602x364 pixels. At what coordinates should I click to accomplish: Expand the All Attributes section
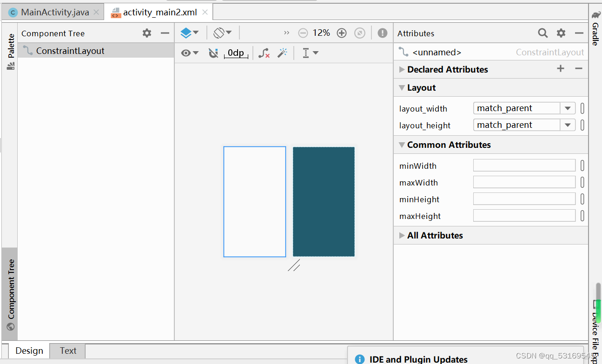[x=402, y=235]
